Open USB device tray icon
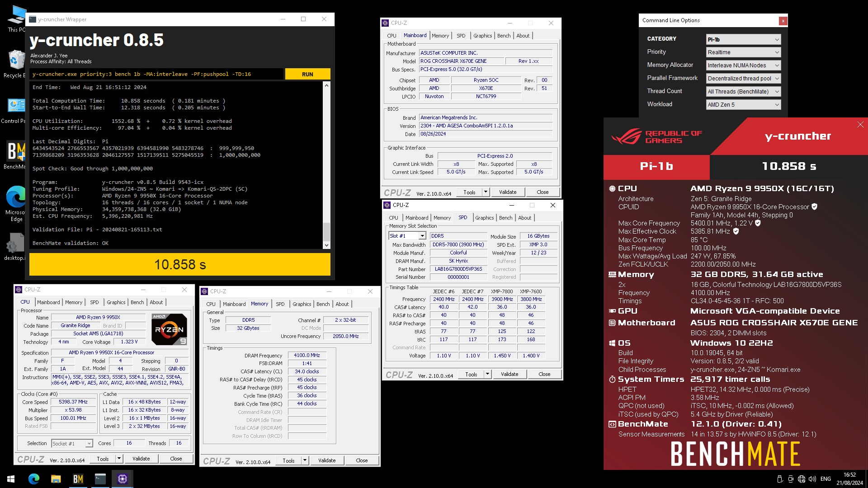 [x=780, y=479]
